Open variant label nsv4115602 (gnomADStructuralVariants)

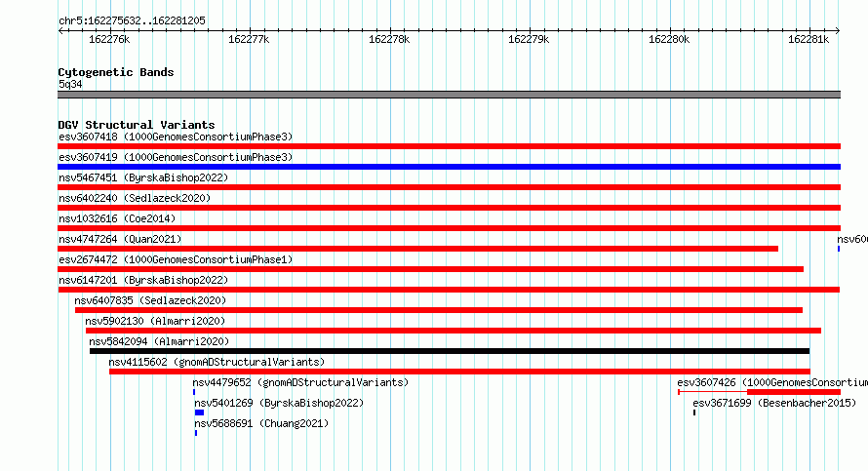coord(217,362)
